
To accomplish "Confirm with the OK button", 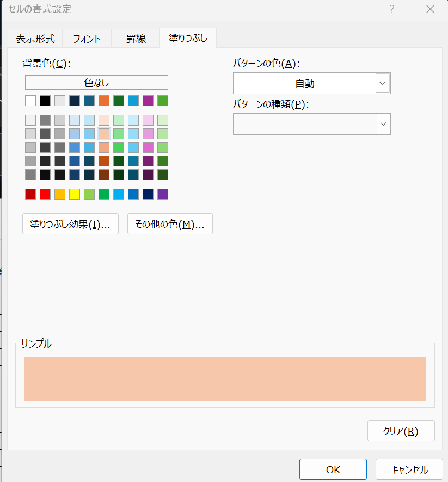I will point(333,469).
